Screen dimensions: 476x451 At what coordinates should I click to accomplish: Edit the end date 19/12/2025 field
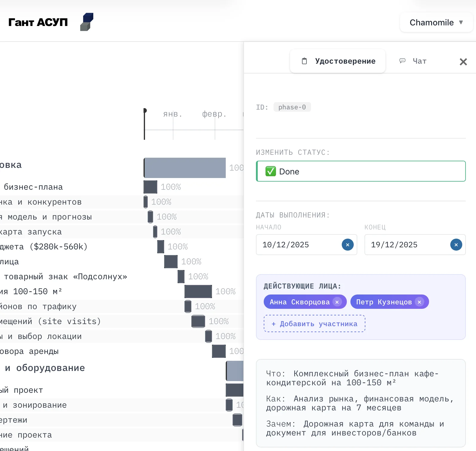coord(407,245)
